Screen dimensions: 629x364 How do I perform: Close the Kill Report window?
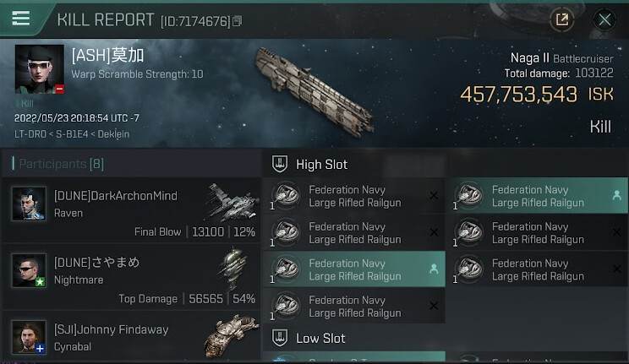click(x=604, y=19)
